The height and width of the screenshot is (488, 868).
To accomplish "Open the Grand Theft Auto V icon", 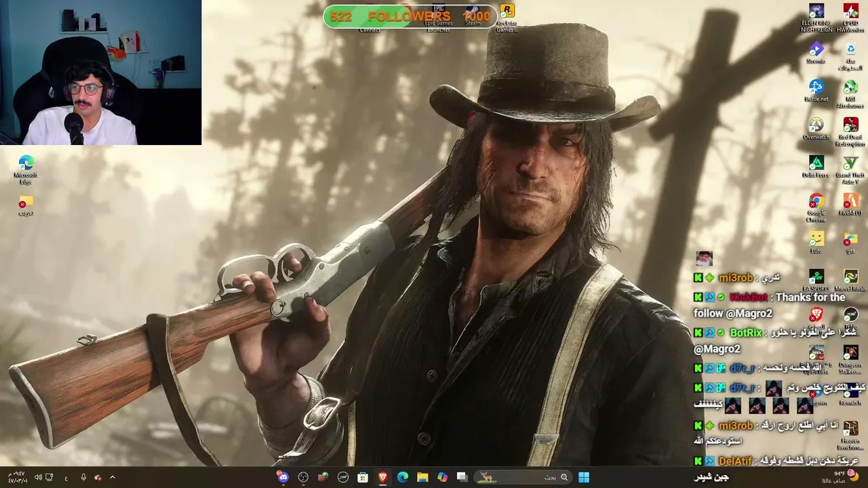I will (850, 169).
